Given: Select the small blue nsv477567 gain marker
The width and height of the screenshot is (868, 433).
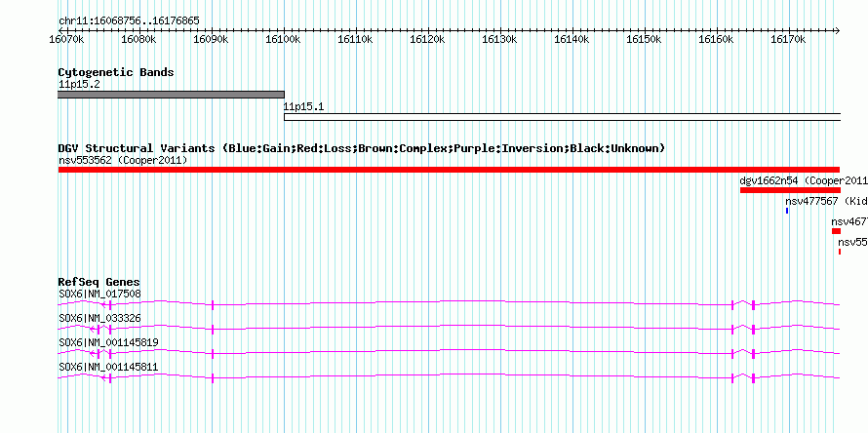Looking at the screenshot, I should click(787, 211).
